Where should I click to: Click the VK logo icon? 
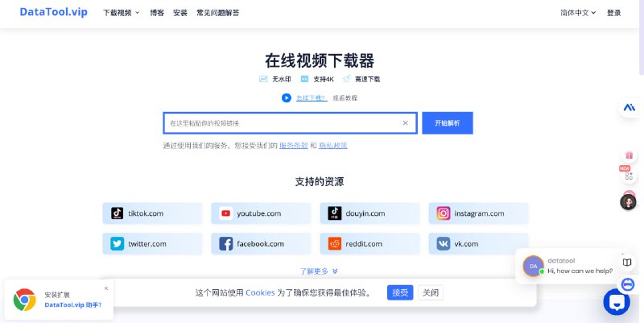coord(444,243)
